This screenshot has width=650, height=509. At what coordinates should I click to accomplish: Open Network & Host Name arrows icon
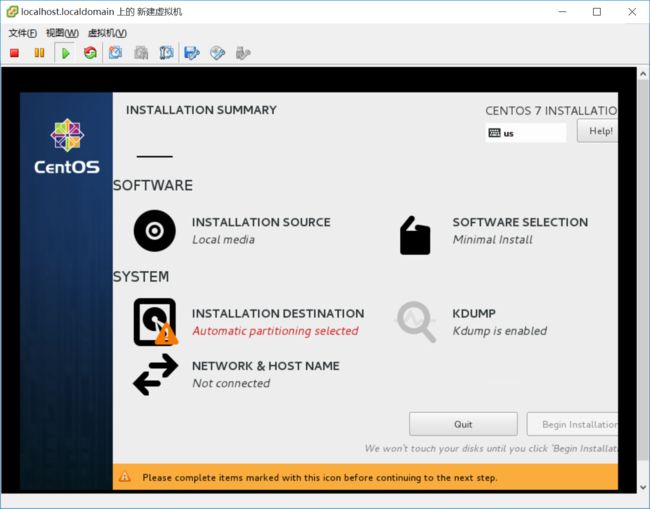pyautogui.click(x=155, y=374)
